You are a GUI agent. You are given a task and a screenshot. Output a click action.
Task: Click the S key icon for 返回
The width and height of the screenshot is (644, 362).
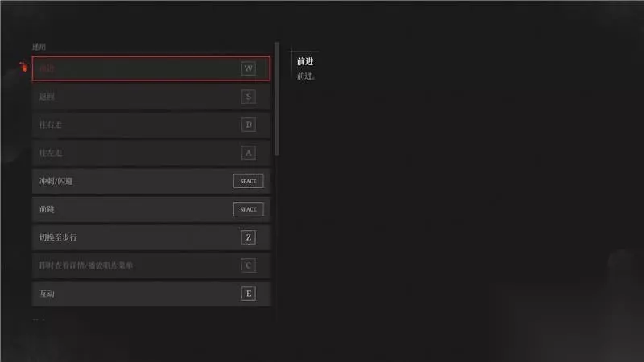[249, 97]
